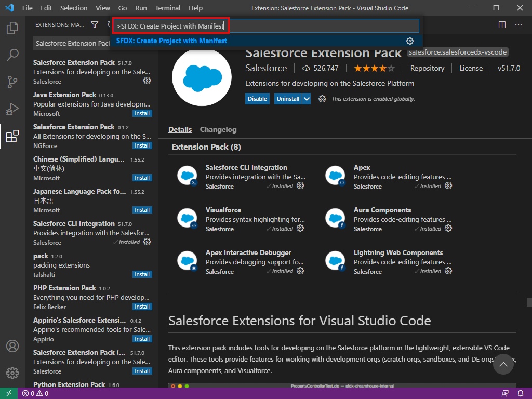Install NGForce Salesforce Extension Pack

click(142, 145)
